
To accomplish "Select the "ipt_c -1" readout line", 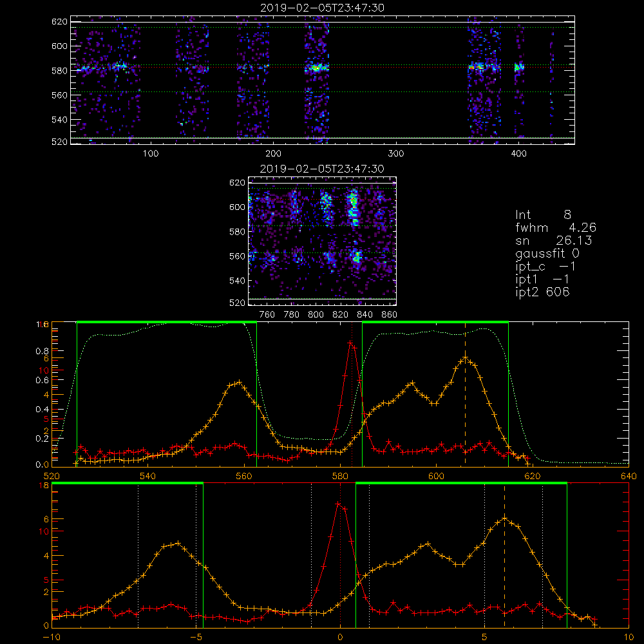I will point(545,267).
